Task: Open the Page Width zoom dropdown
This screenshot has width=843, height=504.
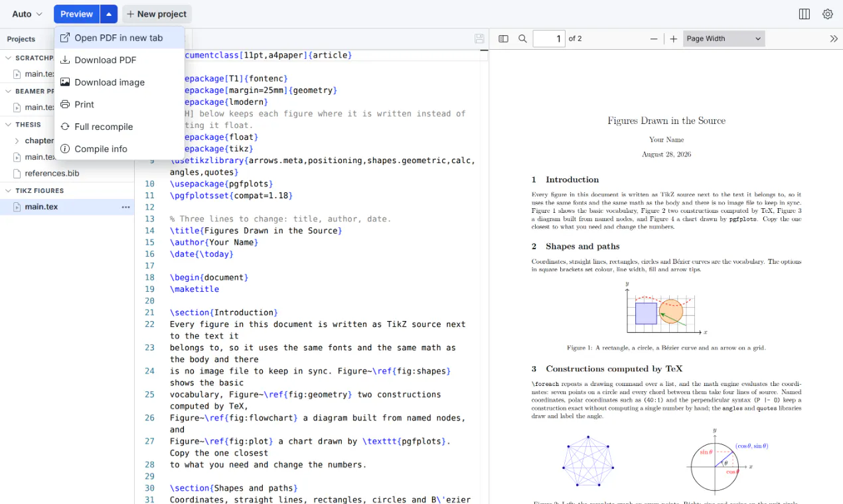Action: [724, 38]
